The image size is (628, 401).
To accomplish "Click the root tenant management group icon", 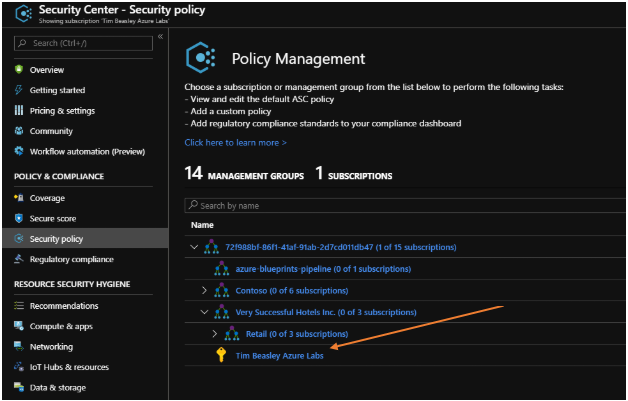I will pyautogui.click(x=211, y=247).
